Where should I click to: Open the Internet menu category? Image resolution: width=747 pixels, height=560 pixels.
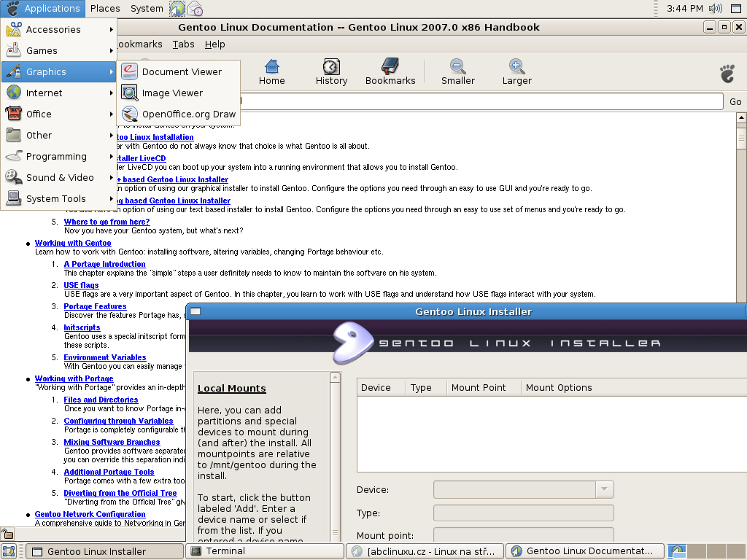pos(59,93)
